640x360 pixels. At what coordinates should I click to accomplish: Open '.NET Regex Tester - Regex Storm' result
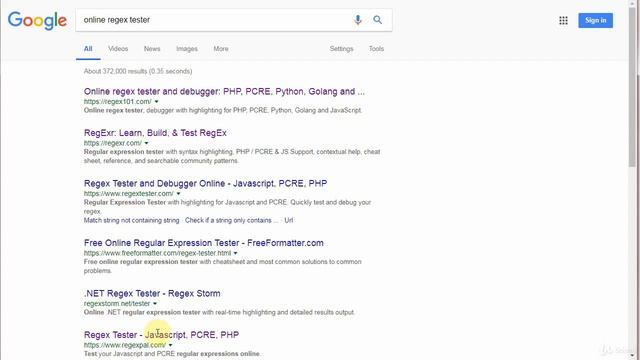[x=152, y=293]
